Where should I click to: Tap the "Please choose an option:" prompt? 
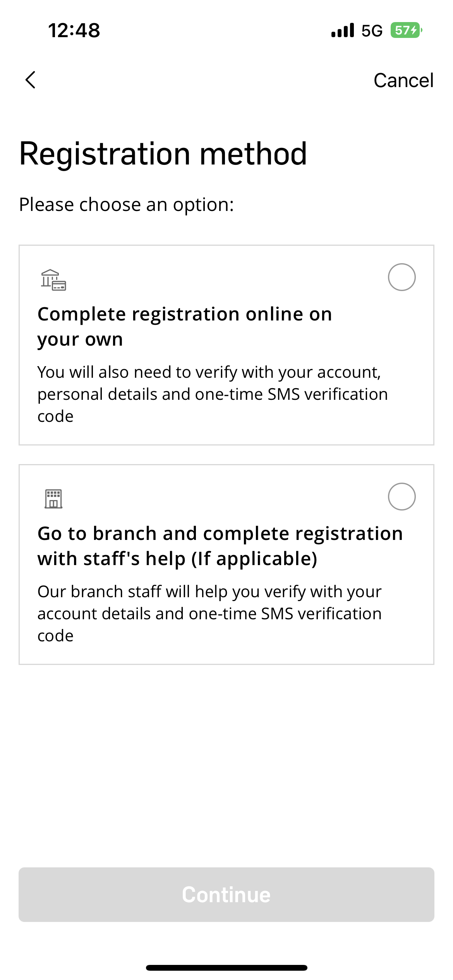pyautogui.click(x=126, y=204)
